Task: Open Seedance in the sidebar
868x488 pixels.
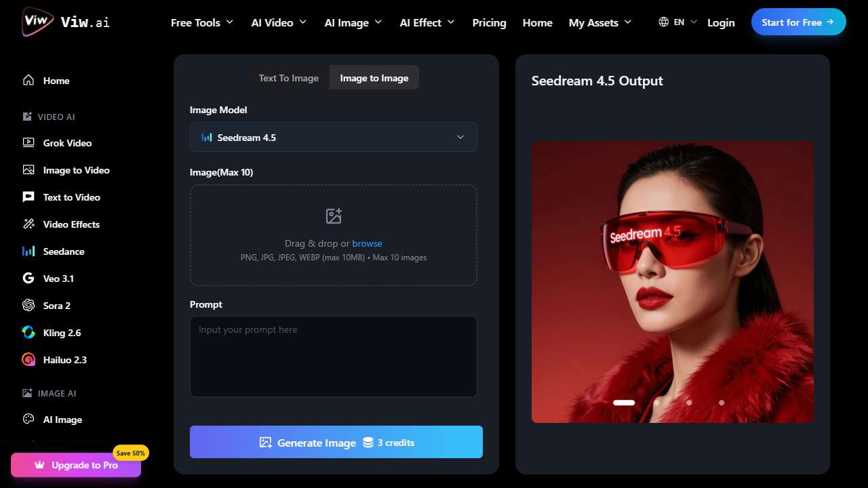Action: point(64,251)
